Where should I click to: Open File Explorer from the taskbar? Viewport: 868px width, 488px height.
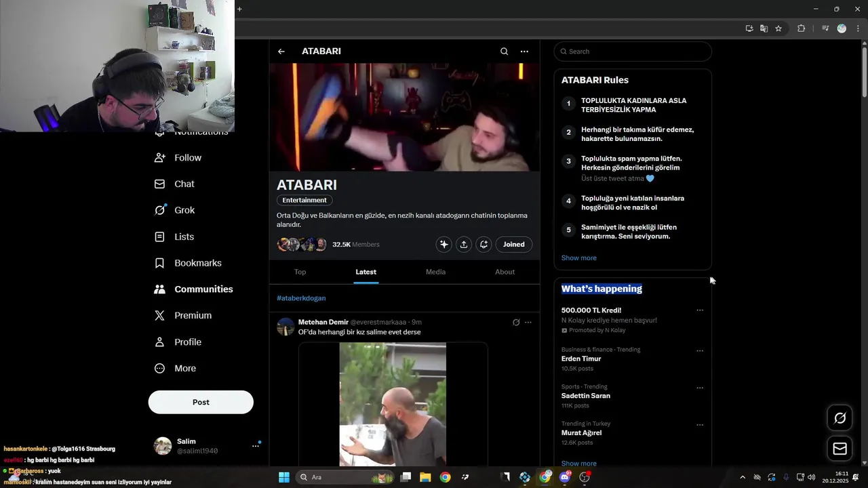pos(425,477)
